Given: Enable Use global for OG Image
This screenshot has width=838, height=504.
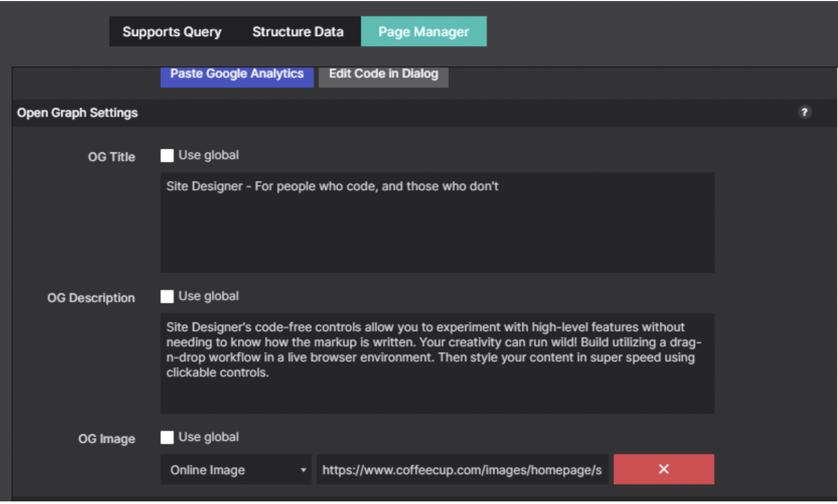Looking at the screenshot, I should pyautogui.click(x=166, y=437).
